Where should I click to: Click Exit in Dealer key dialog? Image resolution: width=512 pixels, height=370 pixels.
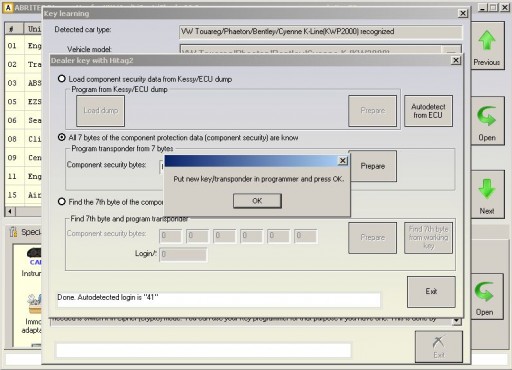tap(431, 291)
